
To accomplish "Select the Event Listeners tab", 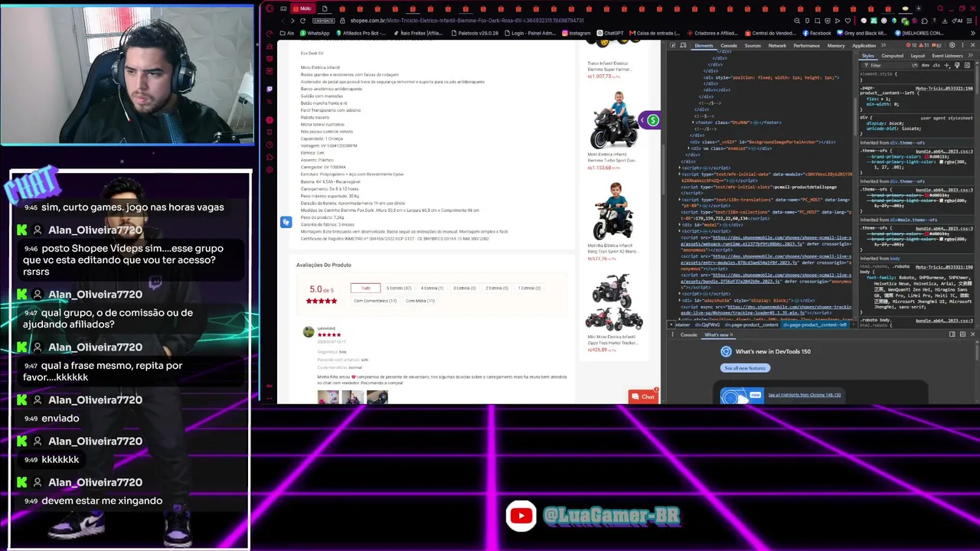I will (x=947, y=56).
